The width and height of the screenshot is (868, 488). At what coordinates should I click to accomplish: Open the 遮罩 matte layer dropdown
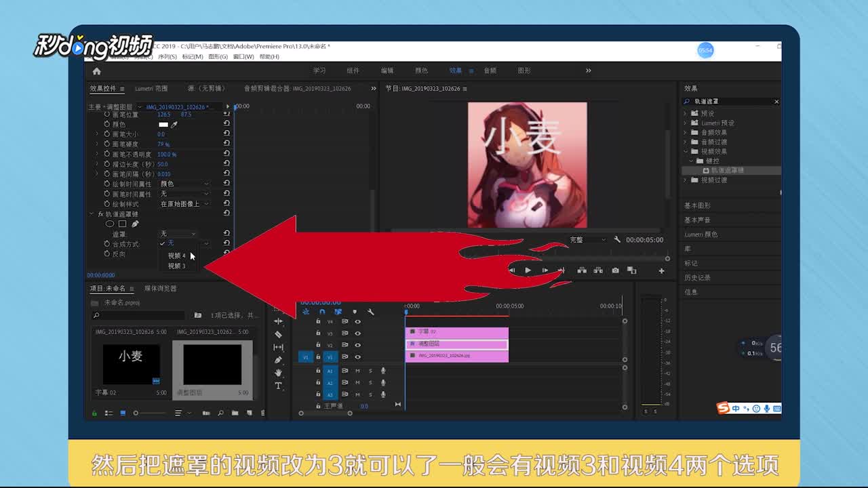click(178, 234)
